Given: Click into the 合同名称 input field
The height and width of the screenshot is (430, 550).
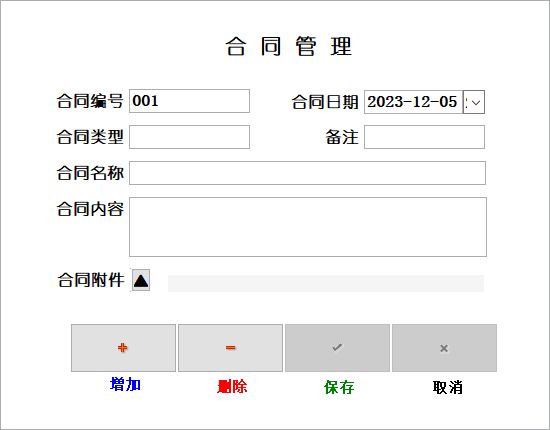Looking at the screenshot, I should [307, 173].
